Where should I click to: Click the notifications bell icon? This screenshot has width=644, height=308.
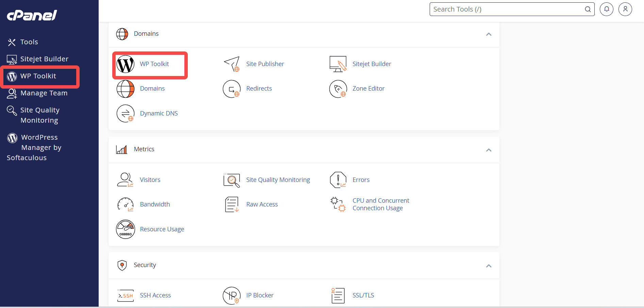point(606,9)
